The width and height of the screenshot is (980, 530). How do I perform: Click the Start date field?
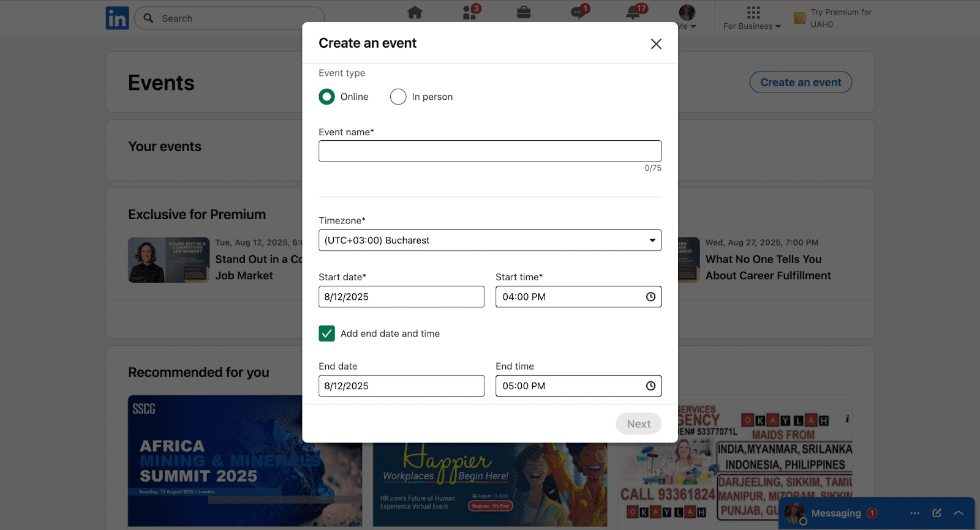[x=401, y=297]
